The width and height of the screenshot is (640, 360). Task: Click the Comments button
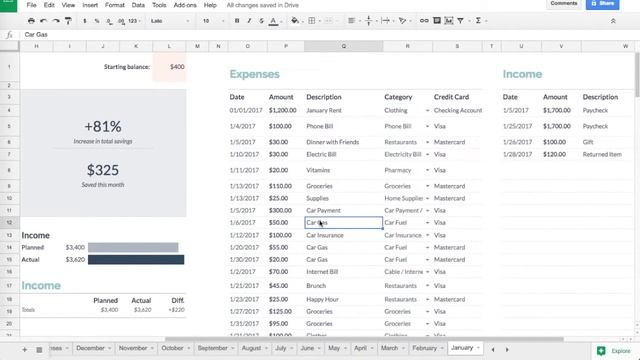(564, 4)
